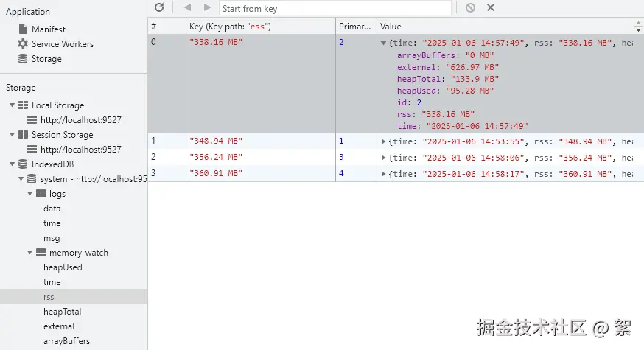Click the refresh database icon
Viewport: 644px width, 350px height.
tap(159, 7)
